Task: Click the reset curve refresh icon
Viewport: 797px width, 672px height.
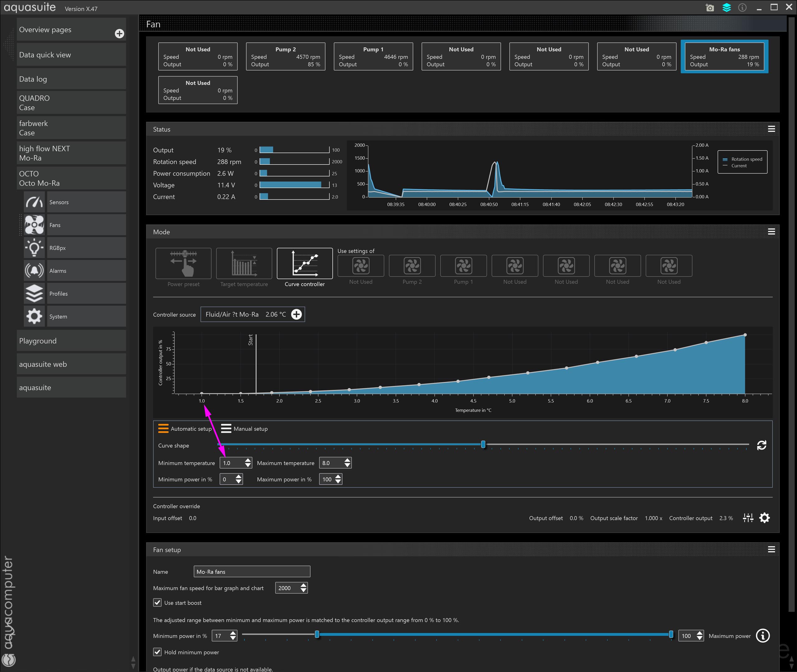Action: point(761,445)
